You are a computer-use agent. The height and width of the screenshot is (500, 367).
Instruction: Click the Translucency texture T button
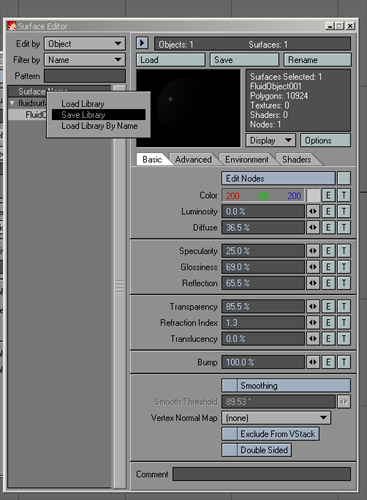coord(344,338)
